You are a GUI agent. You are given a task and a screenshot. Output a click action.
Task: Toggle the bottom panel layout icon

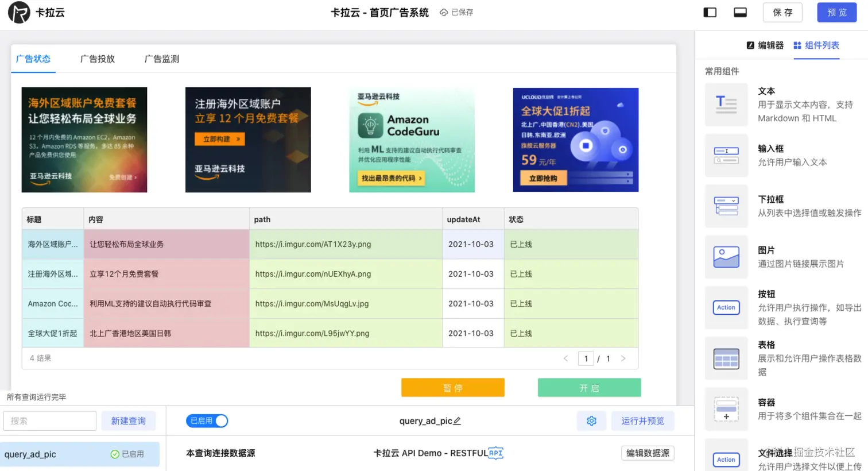[x=740, y=11]
